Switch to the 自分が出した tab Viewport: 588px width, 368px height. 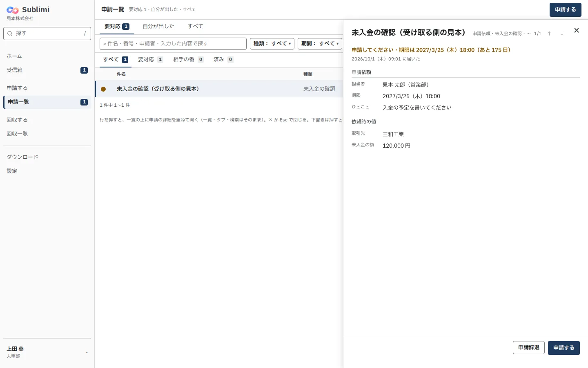pyautogui.click(x=158, y=26)
